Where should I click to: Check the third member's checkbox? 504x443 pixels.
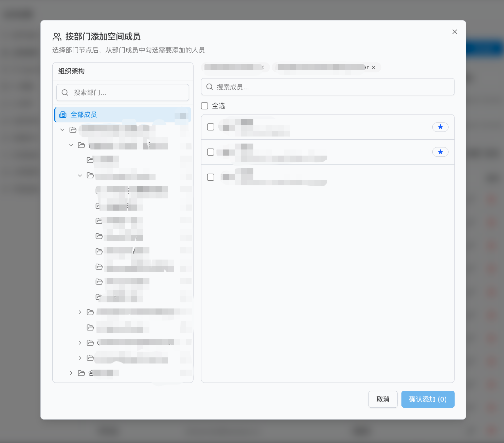[211, 177]
